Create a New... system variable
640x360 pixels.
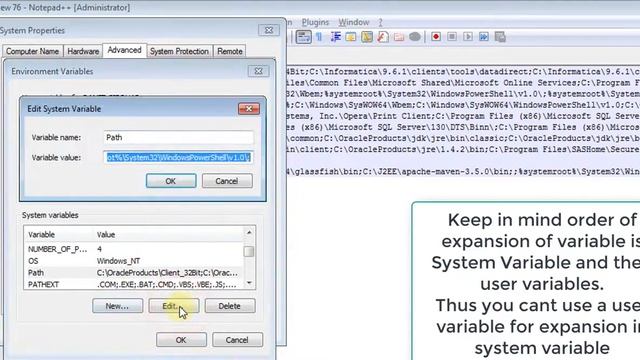click(118, 306)
